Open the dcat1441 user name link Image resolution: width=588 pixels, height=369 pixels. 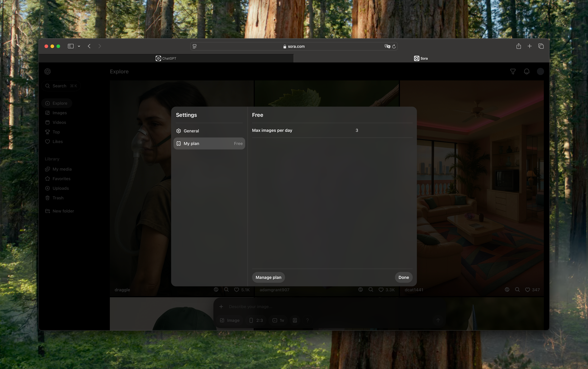pyautogui.click(x=414, y=290)
